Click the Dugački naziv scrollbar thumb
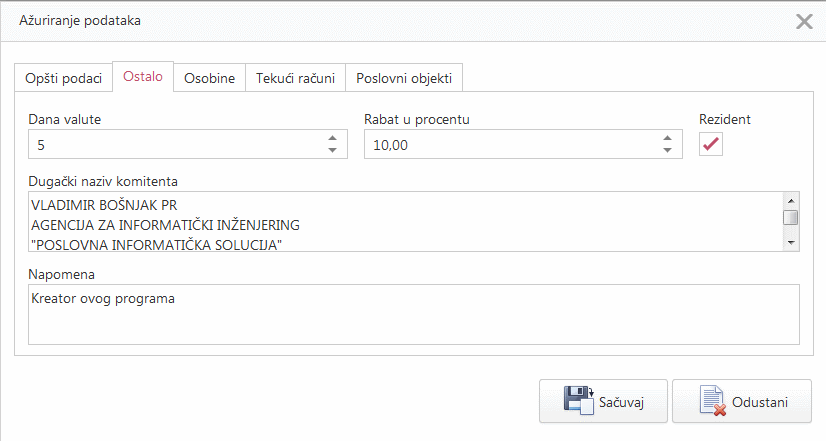This screenshot has width=826, height=441. pos(790,217)
